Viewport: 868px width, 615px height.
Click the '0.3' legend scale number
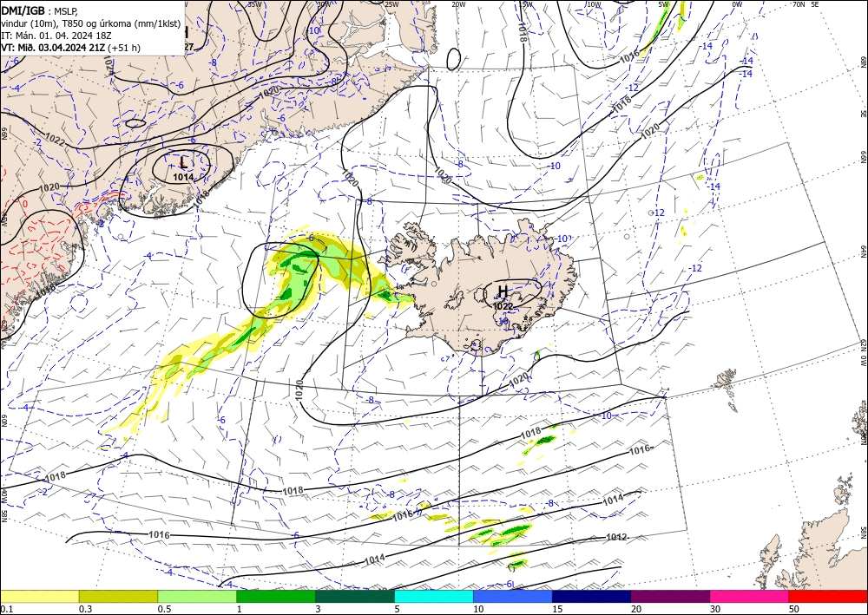85,609
